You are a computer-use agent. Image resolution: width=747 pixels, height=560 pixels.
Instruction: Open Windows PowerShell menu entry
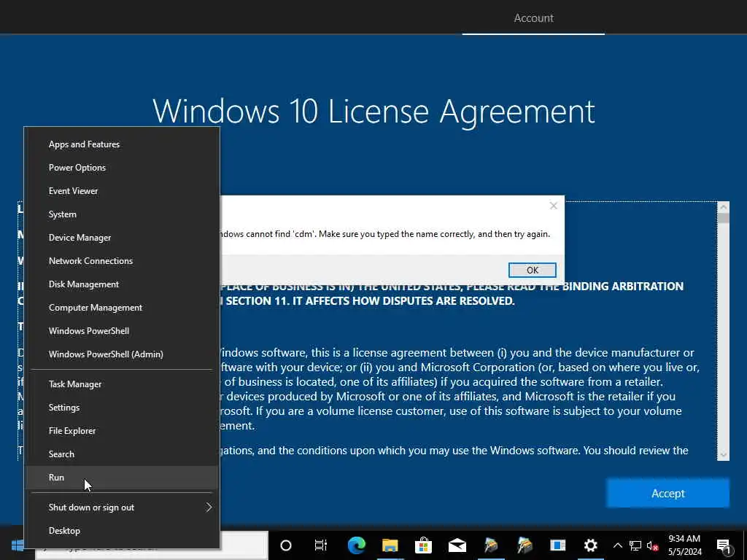[122, 331]
